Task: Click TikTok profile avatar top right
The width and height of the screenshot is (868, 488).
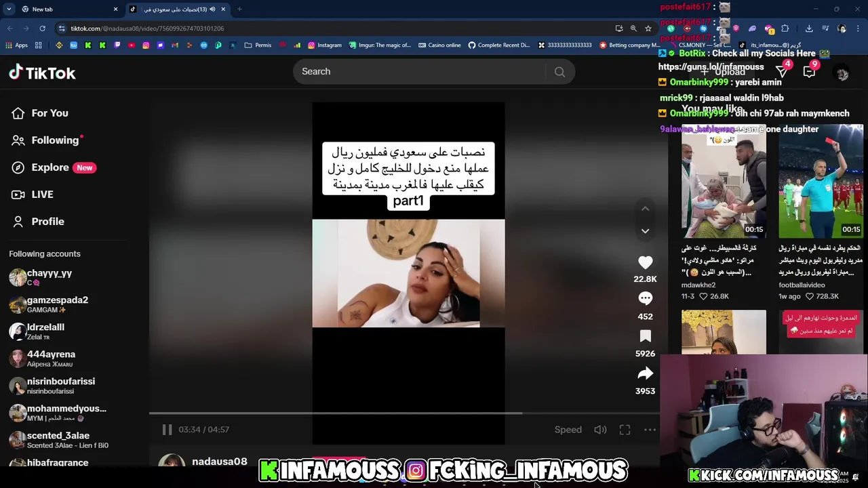Action: click(x=842, y=73)
